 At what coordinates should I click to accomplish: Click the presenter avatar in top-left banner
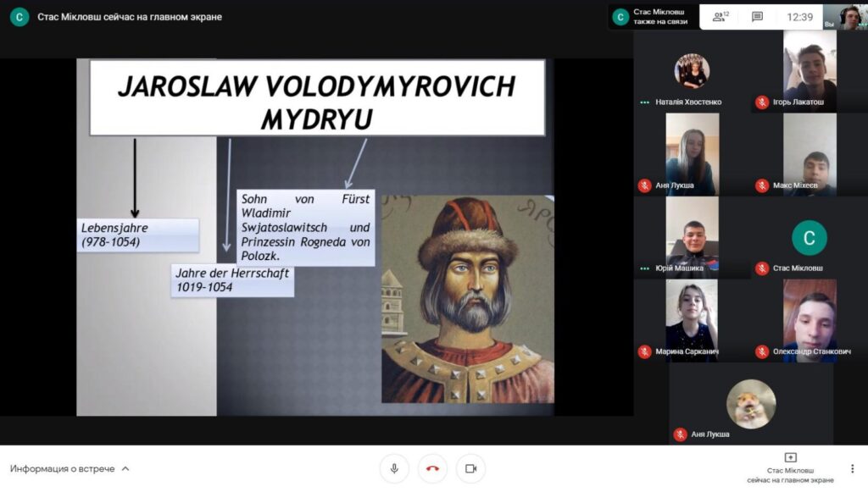click(19, 17)
